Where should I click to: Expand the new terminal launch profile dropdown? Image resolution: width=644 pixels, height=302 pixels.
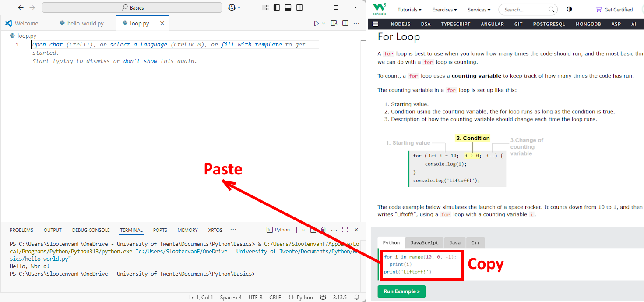click(303, 230)
